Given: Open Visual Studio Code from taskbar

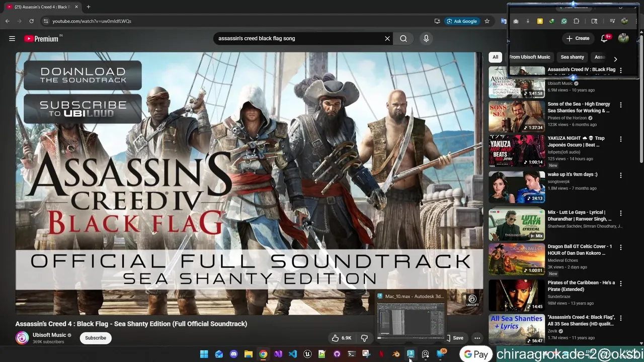Looking at the screenshot, I should 293,354.
